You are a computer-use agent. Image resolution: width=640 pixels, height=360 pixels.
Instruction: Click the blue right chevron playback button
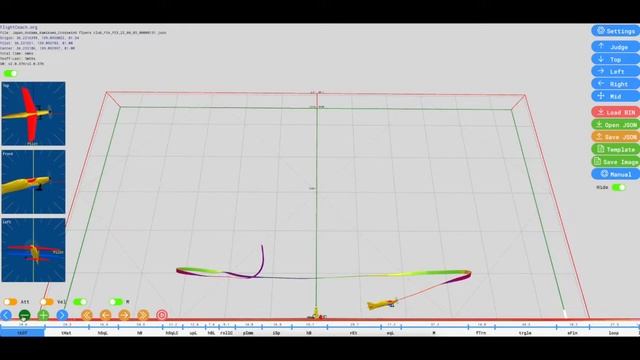pos(62,315)
